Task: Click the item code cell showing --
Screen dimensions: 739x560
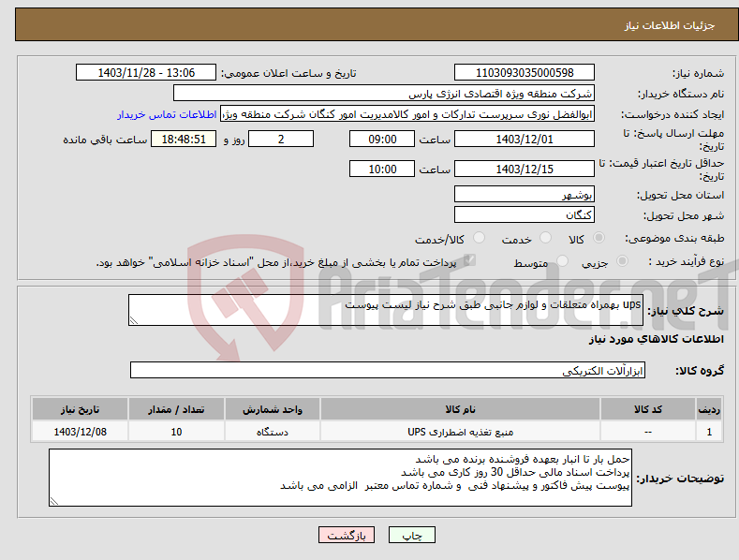Action: 648,432
